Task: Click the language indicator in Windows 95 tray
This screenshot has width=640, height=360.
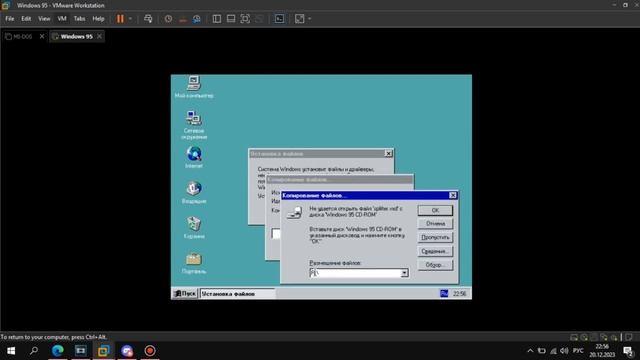Action: (x=444, y=293)
